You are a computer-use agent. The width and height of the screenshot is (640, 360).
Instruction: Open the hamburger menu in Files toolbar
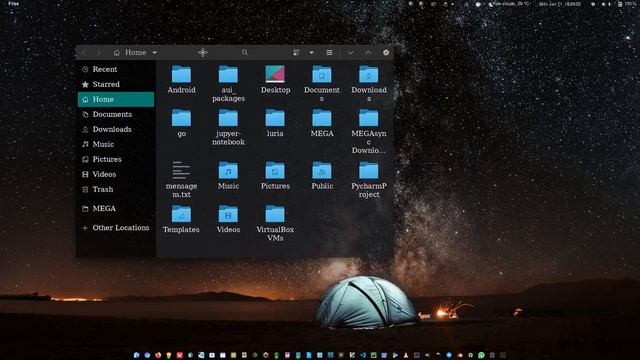329,53
